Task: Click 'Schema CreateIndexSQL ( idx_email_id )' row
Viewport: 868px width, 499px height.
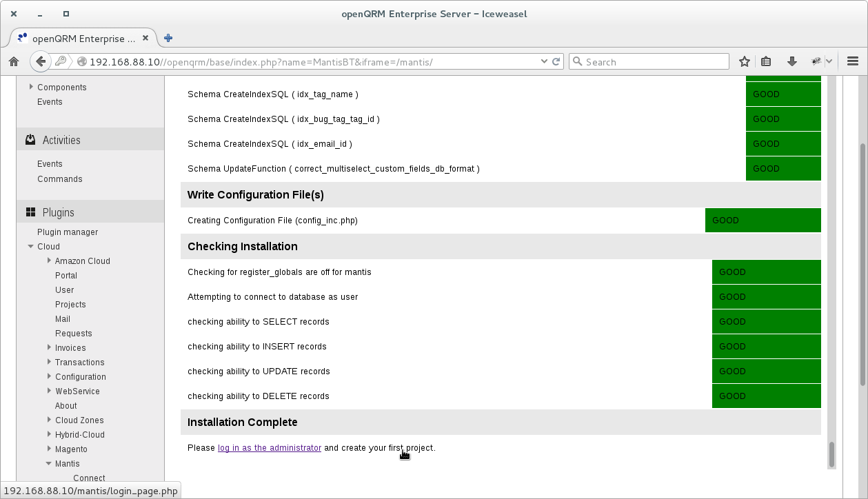Action: pyautogui.click(x=270, y=144)
